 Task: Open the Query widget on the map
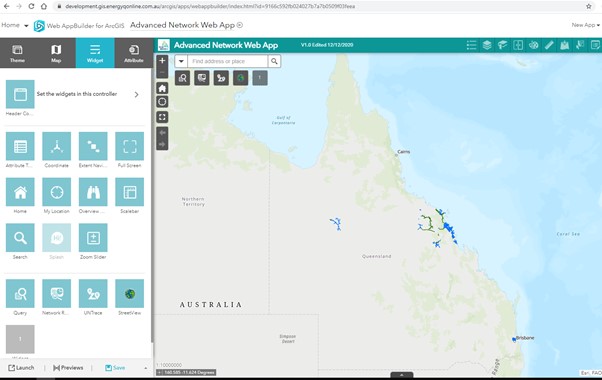click(182, 78)
